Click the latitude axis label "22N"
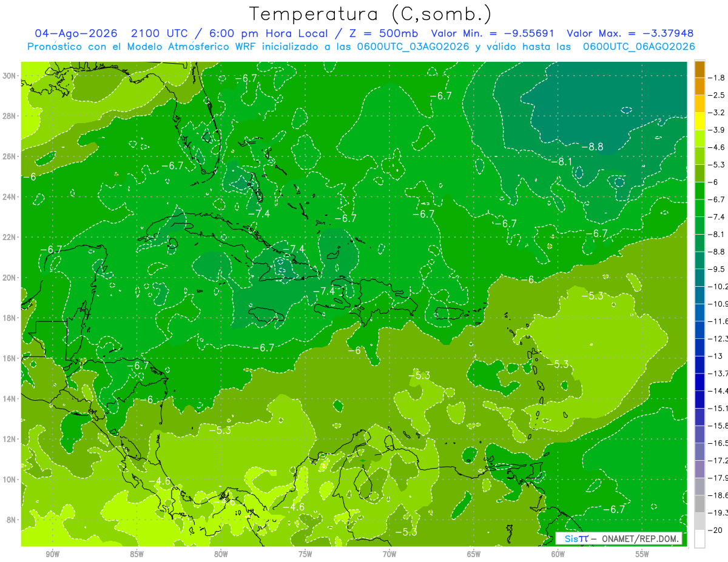This screenshot has height=562, width=728. 9,237
